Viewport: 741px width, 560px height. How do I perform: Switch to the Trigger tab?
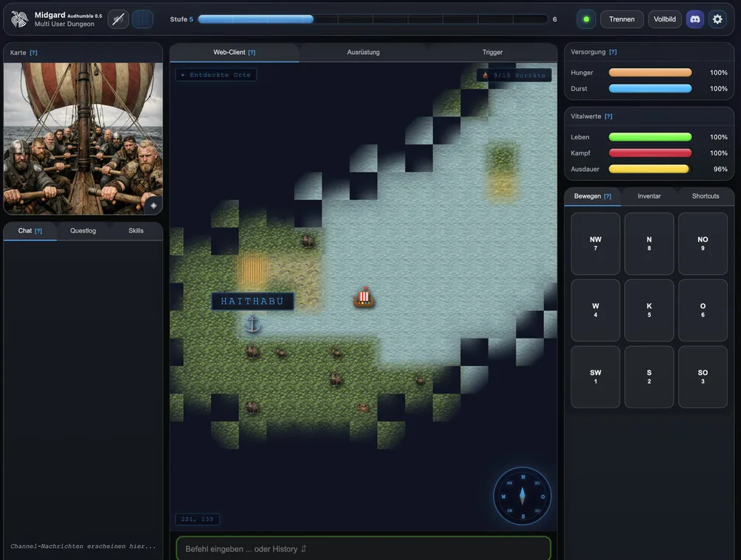(x=493, y=53)
